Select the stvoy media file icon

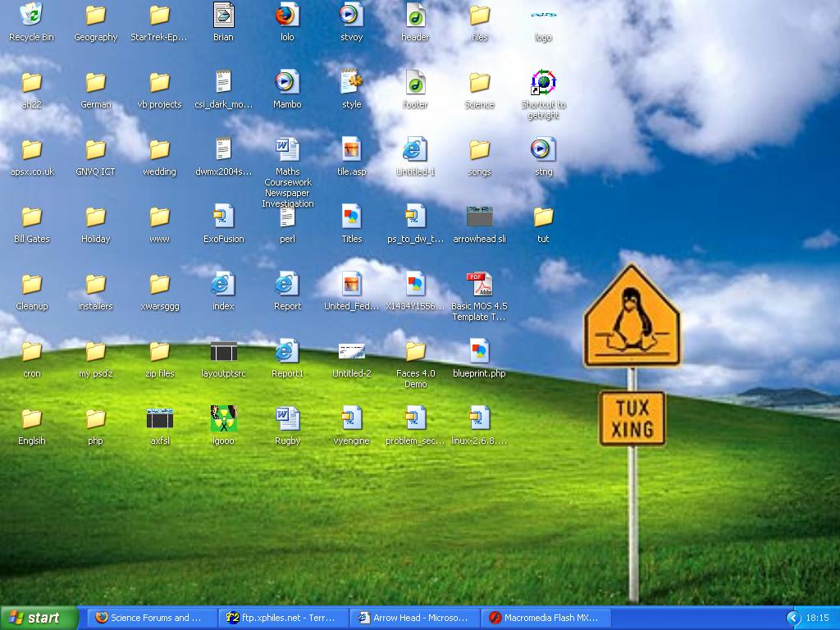coord(351,16)
